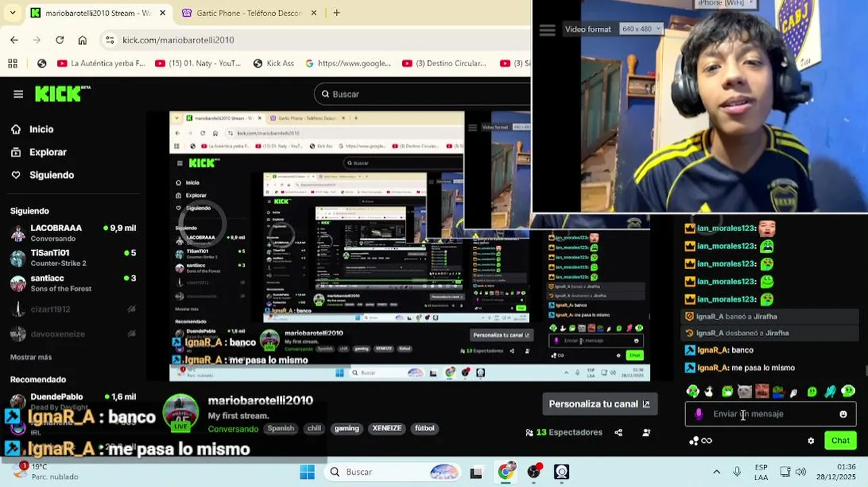Viewport: 868px width, 487px height.
Task: Click Personaliza tu canal button
Action: [x=599, y=404]
